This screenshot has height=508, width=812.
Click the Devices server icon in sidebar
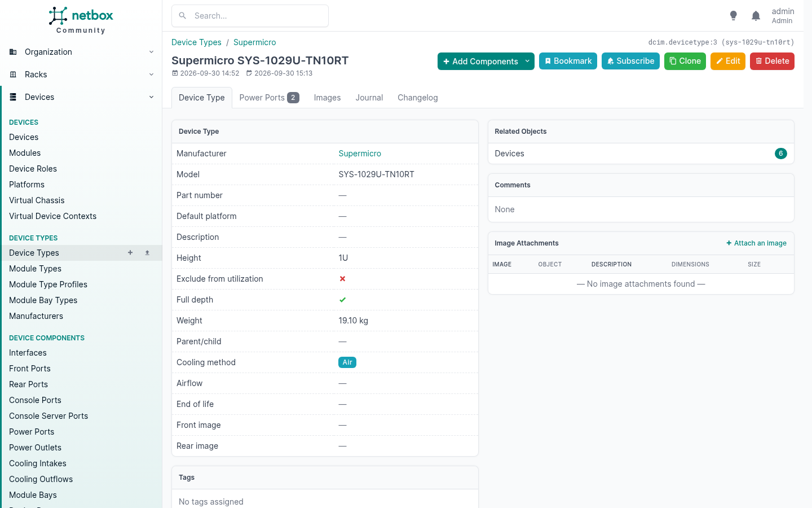[13, 97]
